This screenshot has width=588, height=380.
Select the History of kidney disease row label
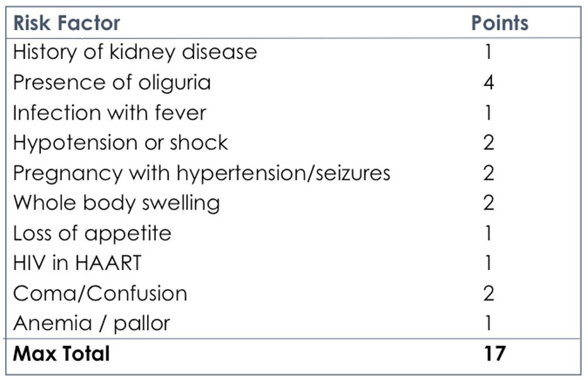point(134,52)
